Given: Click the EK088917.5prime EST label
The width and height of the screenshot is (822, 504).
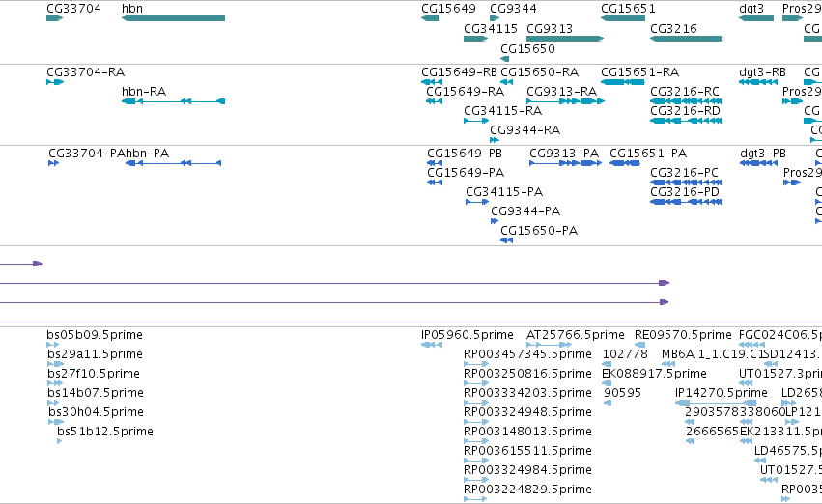Looking at the screenshot, I should [654, 374].
